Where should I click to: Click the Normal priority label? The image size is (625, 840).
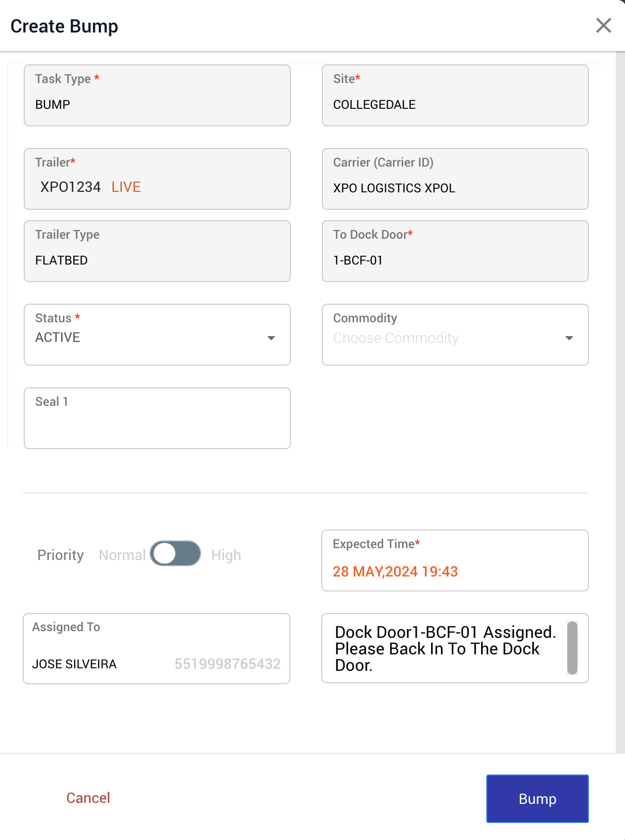click(x=122, y=555)
